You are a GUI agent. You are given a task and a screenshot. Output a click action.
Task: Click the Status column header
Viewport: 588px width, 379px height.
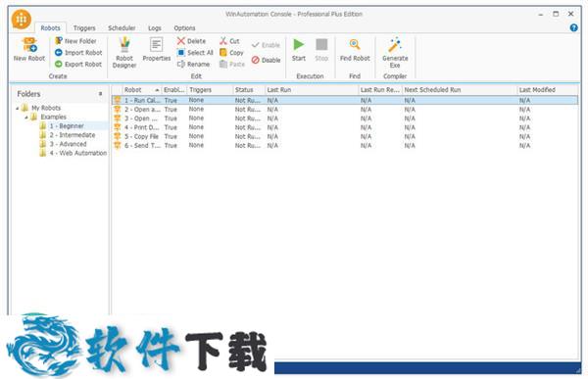[249, 90]
